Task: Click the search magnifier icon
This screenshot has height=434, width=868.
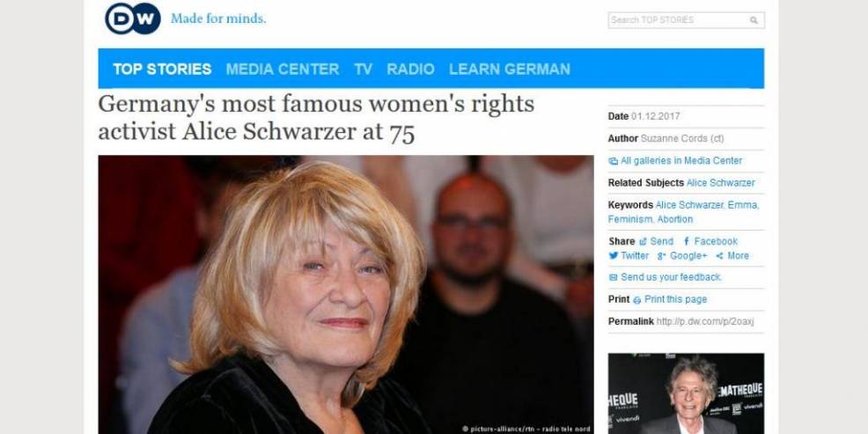Action: tap(754, 20)
